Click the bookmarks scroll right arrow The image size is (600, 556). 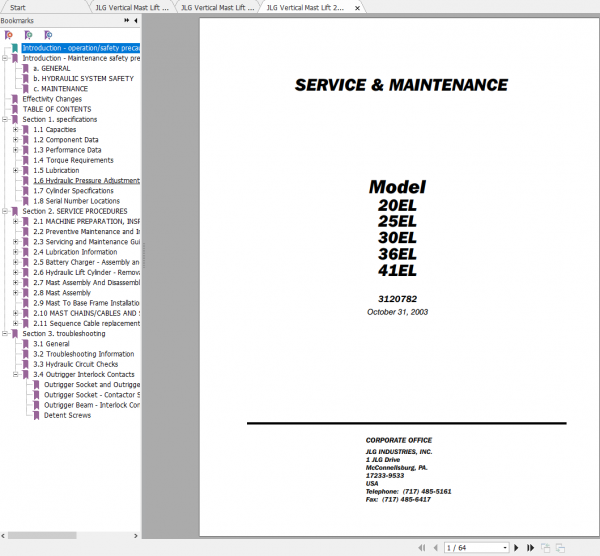point(135,536)
